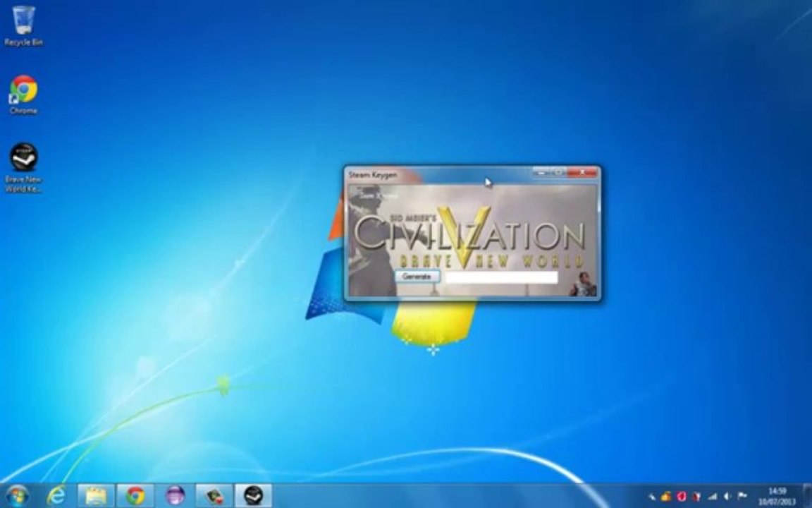Viewport: 812px width, 508px height.
Task: Open Windows Explorer from the taskbar
Action: tap(97, 496)
